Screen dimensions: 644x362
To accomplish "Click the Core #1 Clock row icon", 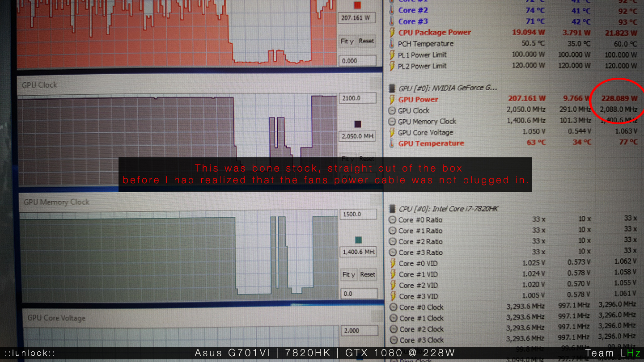I will pyautogui.click(x=394, y=318).
